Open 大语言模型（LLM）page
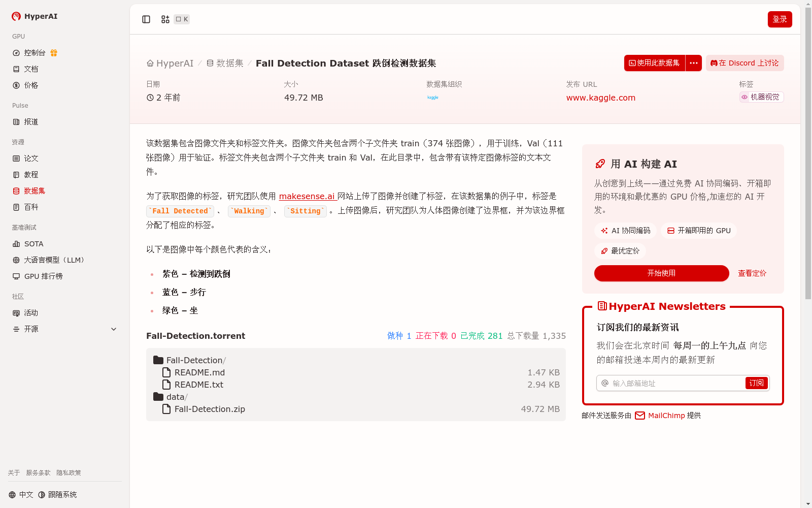Image resolution: width=812 pixels, height=508 pixels. pyautogui.click(x=48, y=260)
